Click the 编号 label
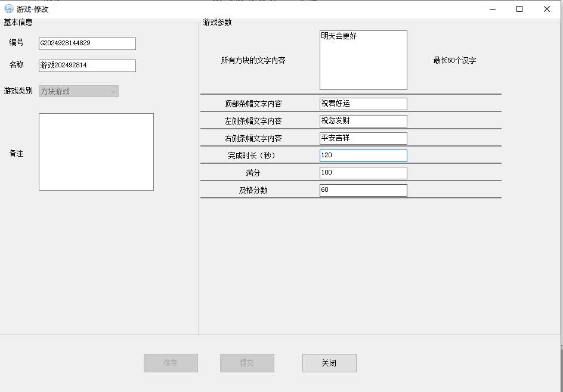Screen dimensions: 563x392 16,42
